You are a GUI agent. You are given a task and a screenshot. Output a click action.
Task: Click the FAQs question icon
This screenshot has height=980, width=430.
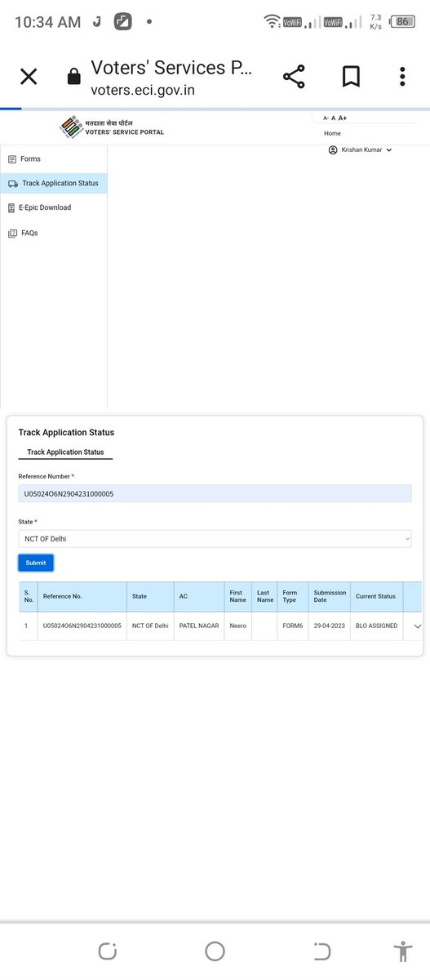pos(12,234)
